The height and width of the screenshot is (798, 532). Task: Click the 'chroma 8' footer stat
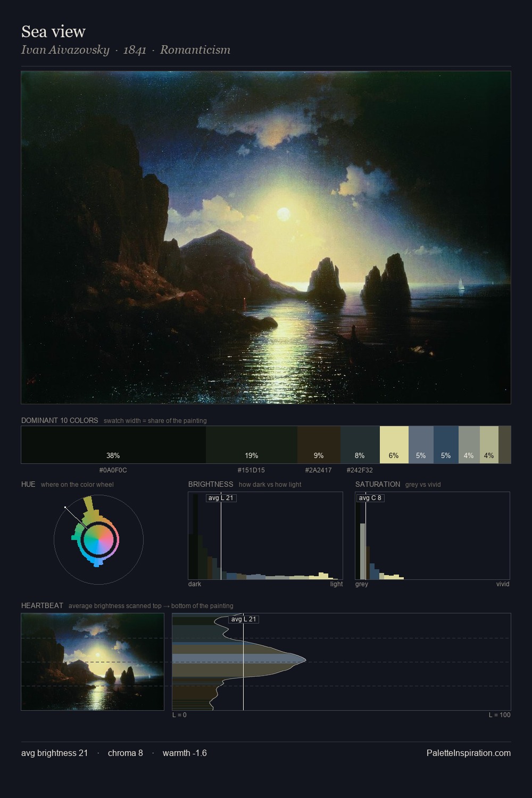[126, 753]
